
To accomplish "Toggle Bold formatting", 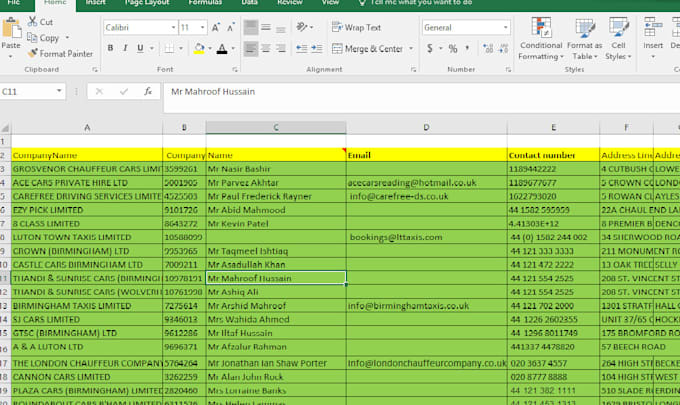I will coord(110,48).
